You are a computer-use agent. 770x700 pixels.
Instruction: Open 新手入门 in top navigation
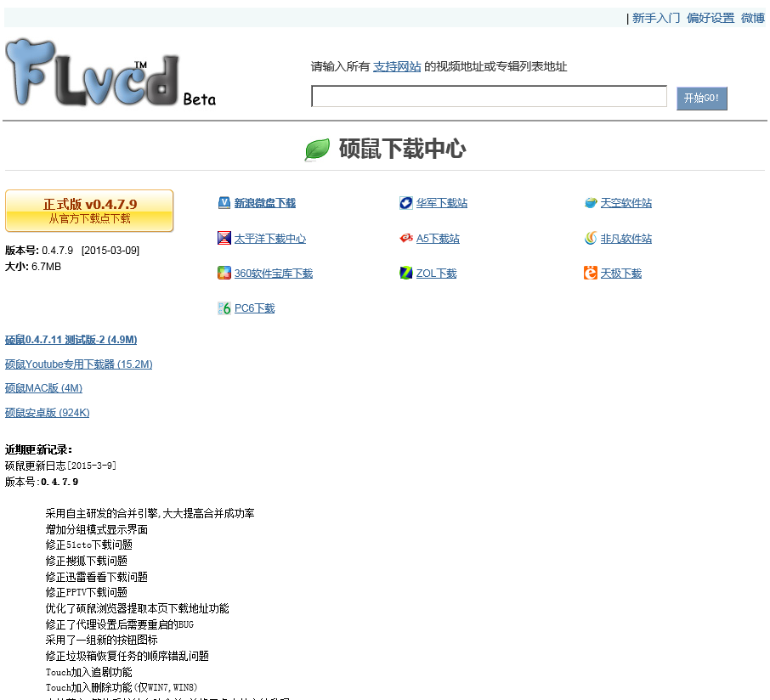656,18
